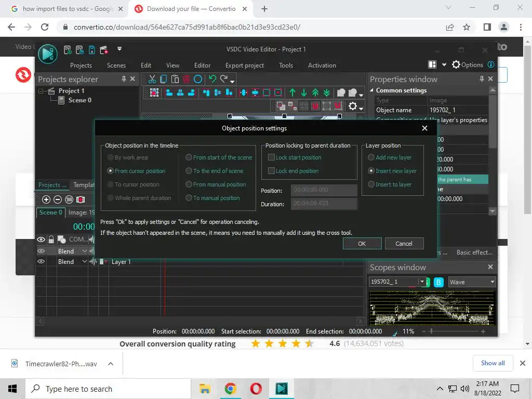Open the 195702_1 object dropdown in Scopes window
Viewport: 532px width, 399px height.
(422, 282)
